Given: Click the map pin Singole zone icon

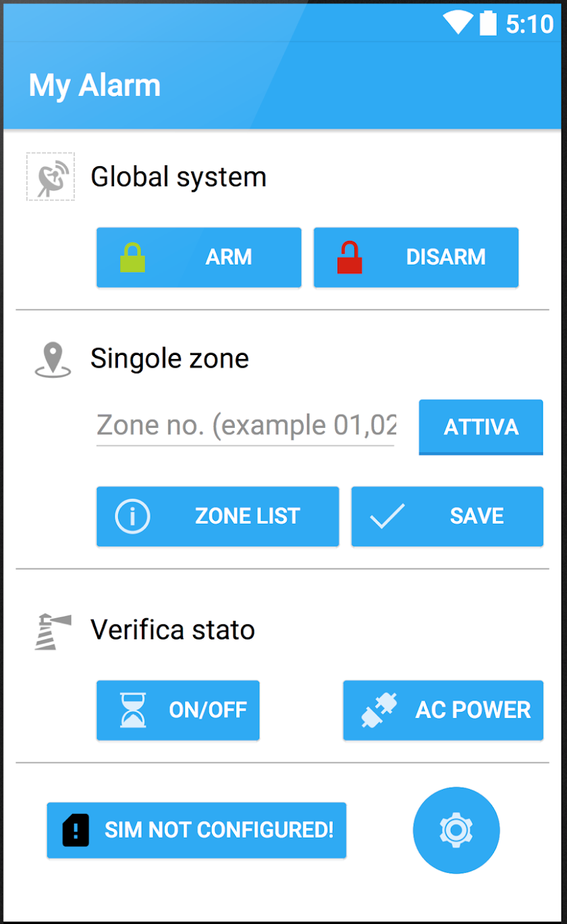Looking at the screenshot, I should (52, 359).
